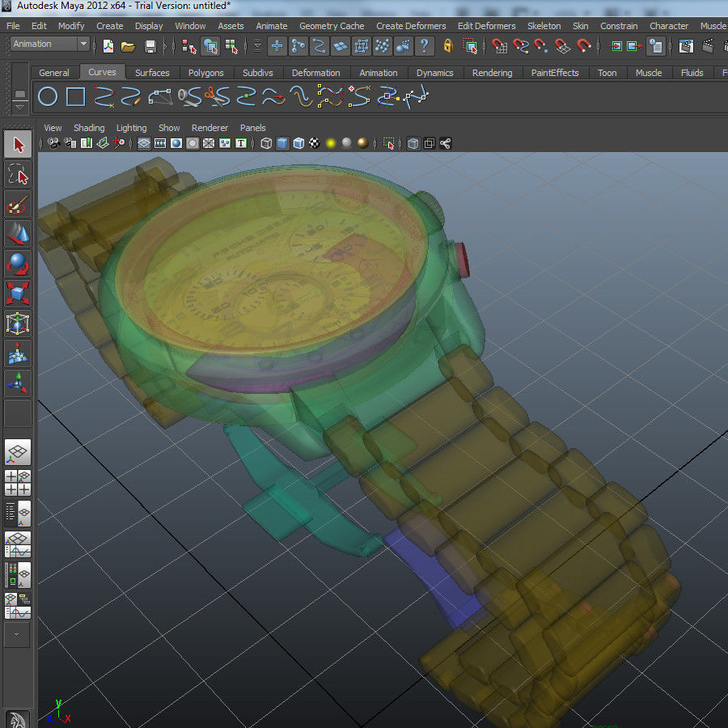
Task: Open the panel Shading menu
Action: [x=89, y=128]
